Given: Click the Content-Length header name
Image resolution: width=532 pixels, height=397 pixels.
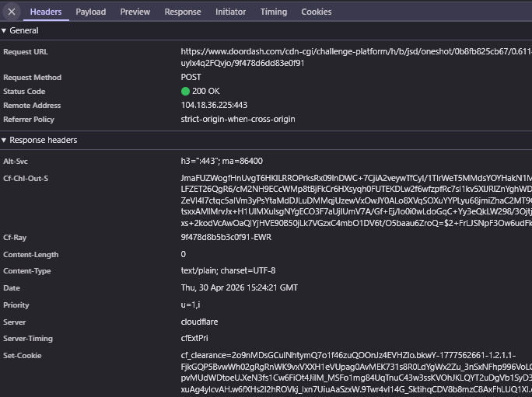Looking at the screenshot, I should point(30,255).
